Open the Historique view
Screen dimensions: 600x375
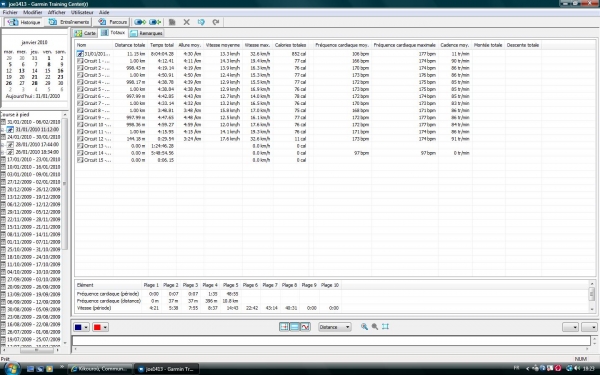(23, 22)
